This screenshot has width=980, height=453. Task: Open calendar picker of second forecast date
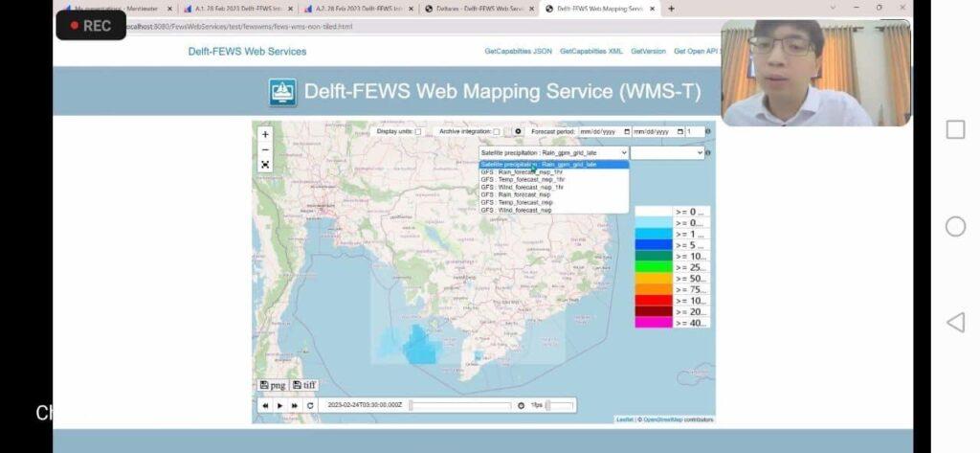(x=680, y=132)
